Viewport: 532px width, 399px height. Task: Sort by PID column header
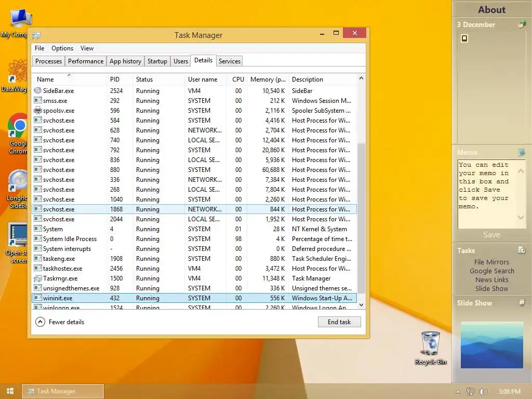pos(119,79)
